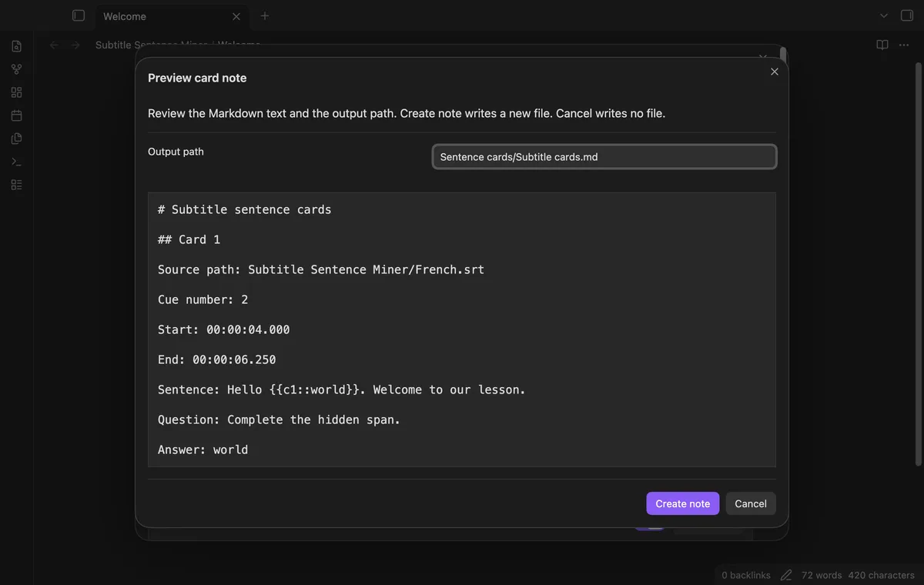The height and width of the screenshot is (585, 924).
Task: Click the 'Cue number: 2' line
Action: 203,299
